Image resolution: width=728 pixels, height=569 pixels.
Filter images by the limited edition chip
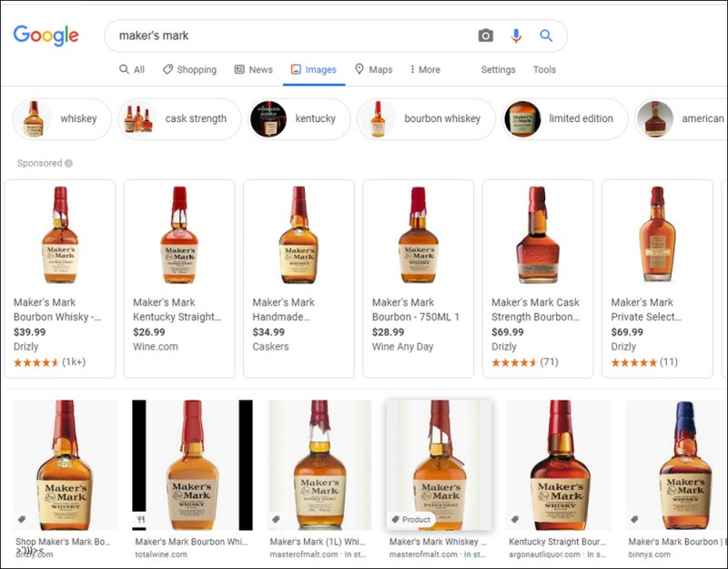coord(564,118)
